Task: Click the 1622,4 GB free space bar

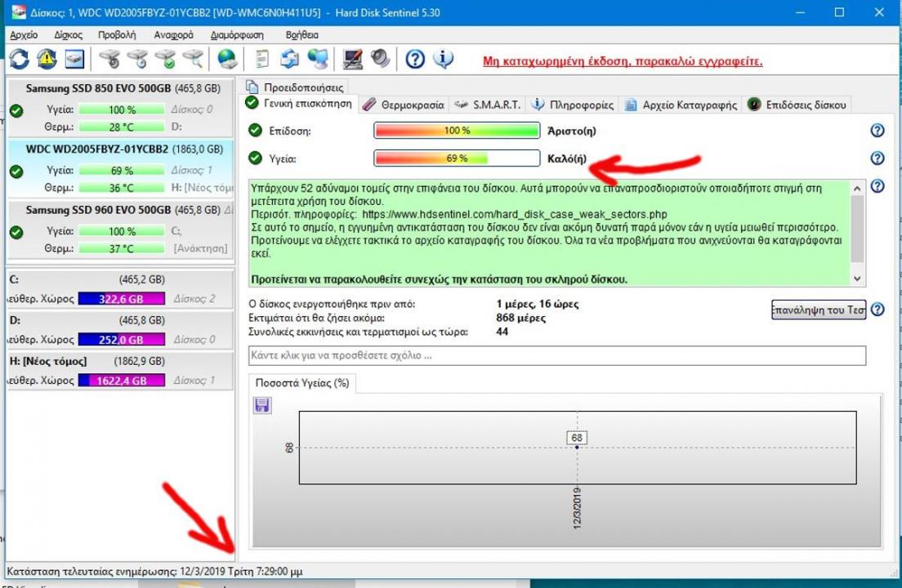Action: (x=122, y=380)
